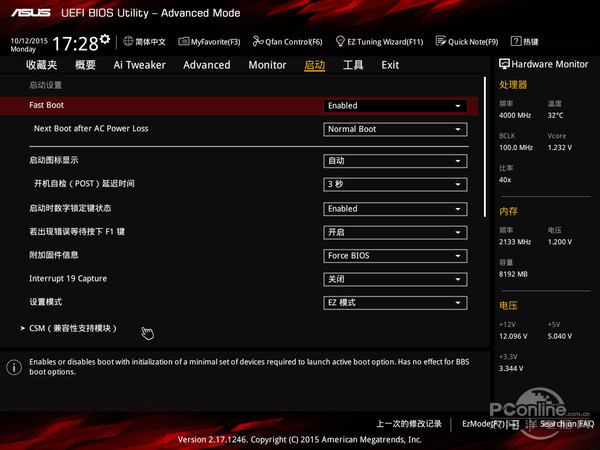The image size is (600, 450).
Task: Click the ratio value 40x
Action: click(505, 180)
